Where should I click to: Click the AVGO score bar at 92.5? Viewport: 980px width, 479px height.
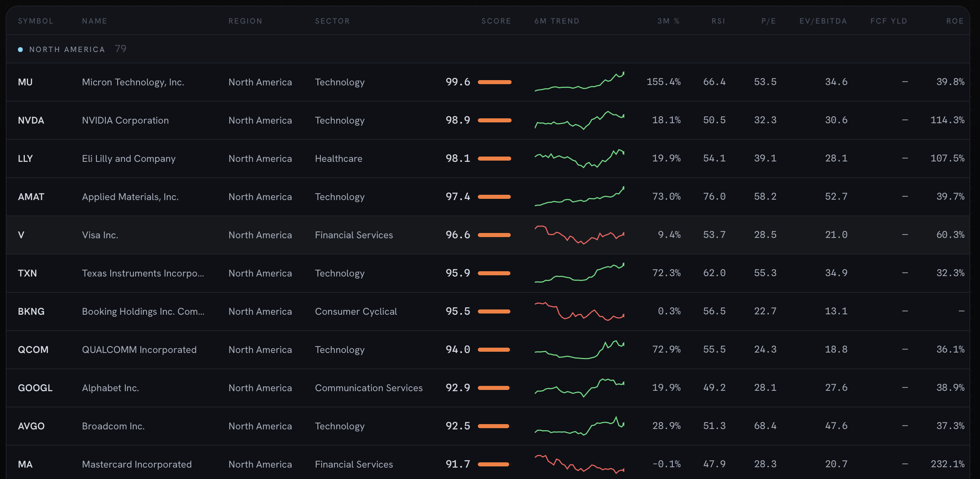pyautogui.click(x=493, y=426)
